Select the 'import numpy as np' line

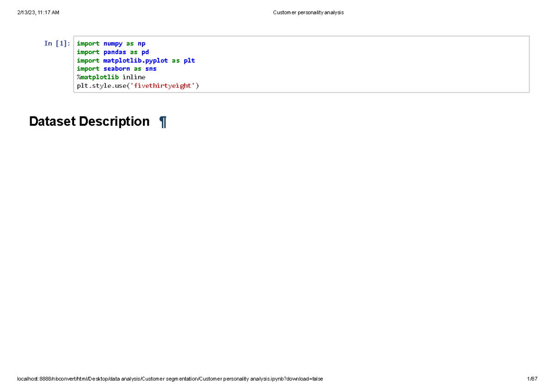(x=111, y=43)
